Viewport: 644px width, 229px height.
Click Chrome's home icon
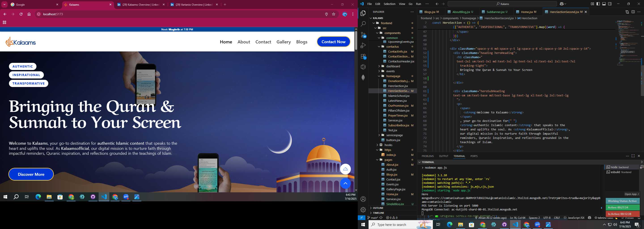(x=29, y=14)
